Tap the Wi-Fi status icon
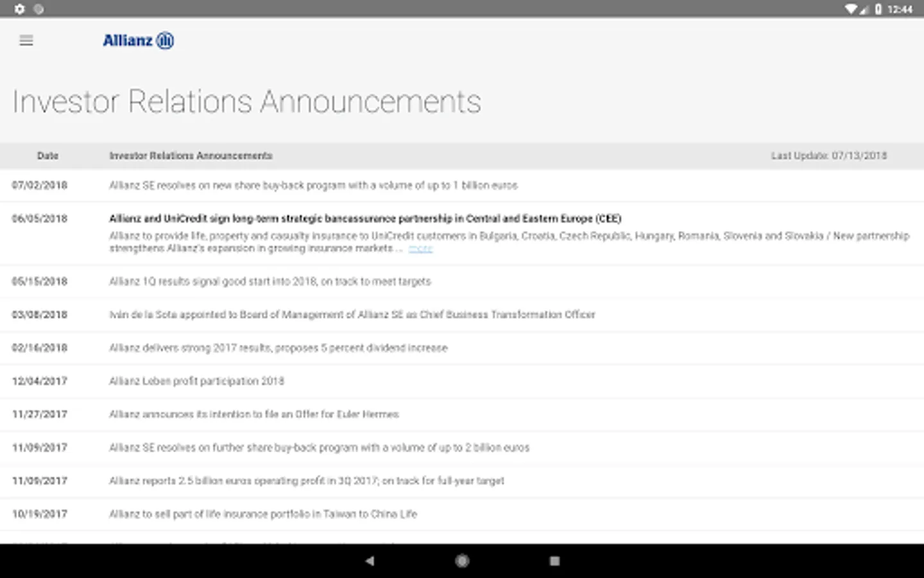Screen dimensions: 924x578 click(x=851, y=9)
